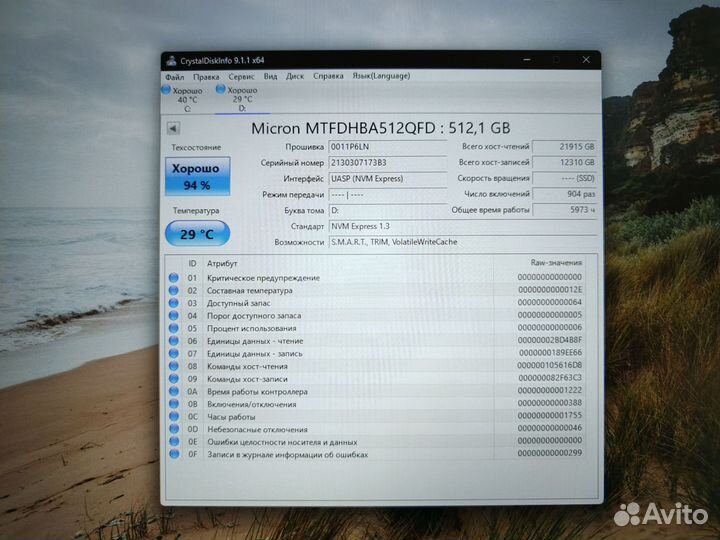The width and height of the screenshot is (720, 540).
Task: Click the rotation speed value (SSD)
Action: coord(564,178)
